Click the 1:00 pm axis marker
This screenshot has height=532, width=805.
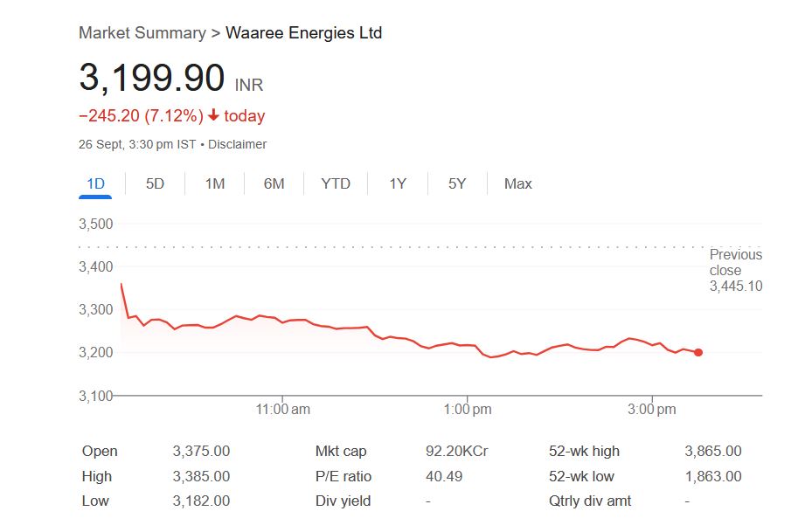468,409
